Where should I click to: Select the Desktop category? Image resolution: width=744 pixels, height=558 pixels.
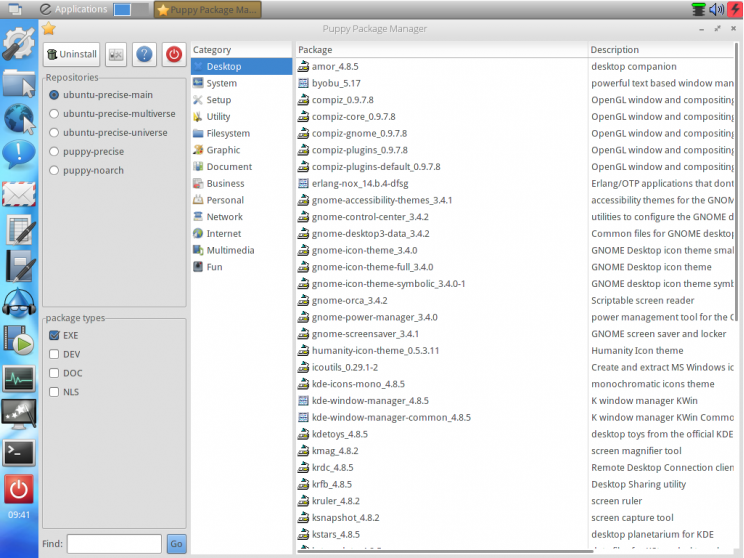(x=242, y=66)
